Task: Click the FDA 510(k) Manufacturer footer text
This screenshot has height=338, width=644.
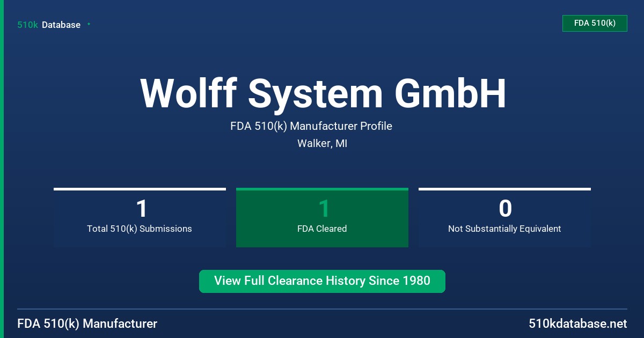Action: (x=87, y=324)
